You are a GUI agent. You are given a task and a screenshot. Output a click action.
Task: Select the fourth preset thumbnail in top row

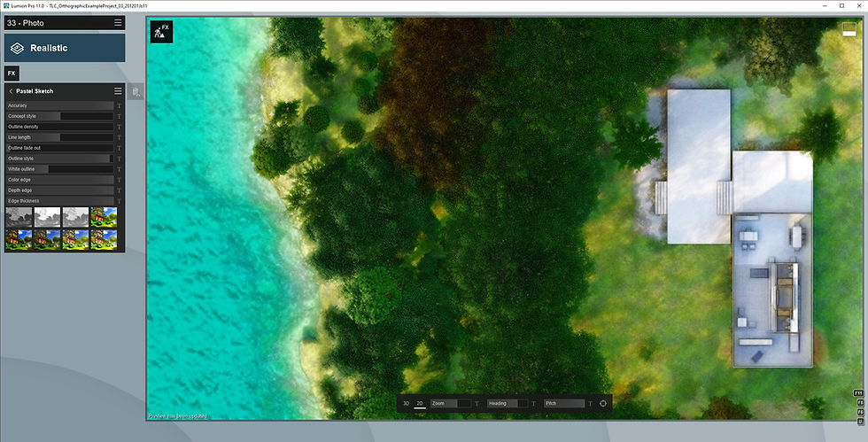point(105,217)
